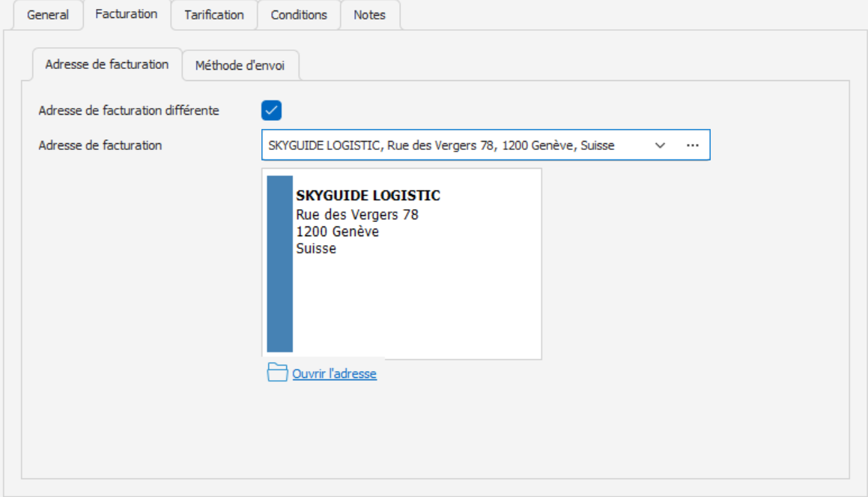Click the folder icon beside Ouvrir l'adresse
The width and height of the screenshot is (868, 497).
tap(277, 373)
